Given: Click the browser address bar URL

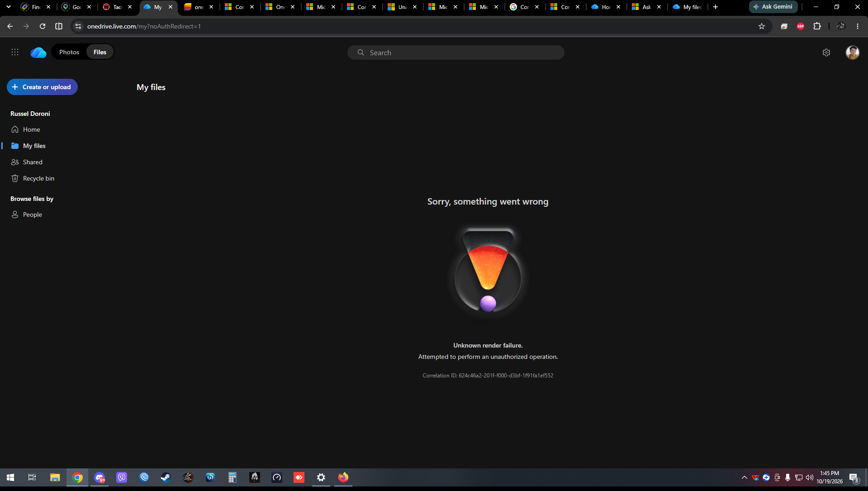Looking at the screenshot, I should [144, 26].
